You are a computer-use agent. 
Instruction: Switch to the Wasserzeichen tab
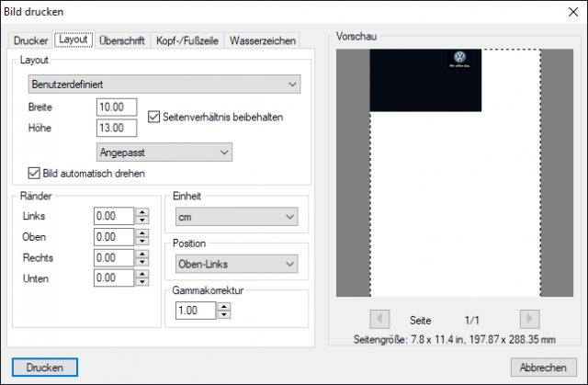[263, 40]
